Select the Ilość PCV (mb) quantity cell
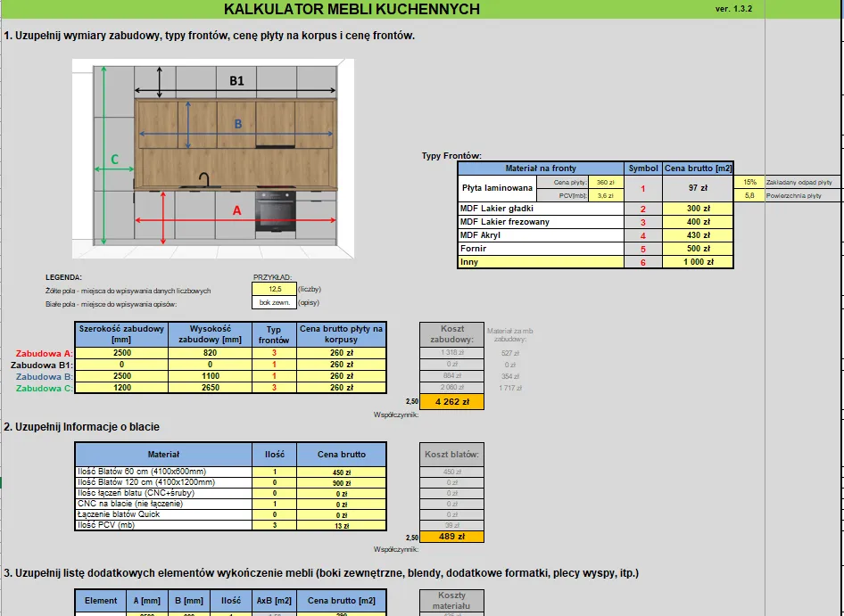The image size is (844, 616). point(274,525)
